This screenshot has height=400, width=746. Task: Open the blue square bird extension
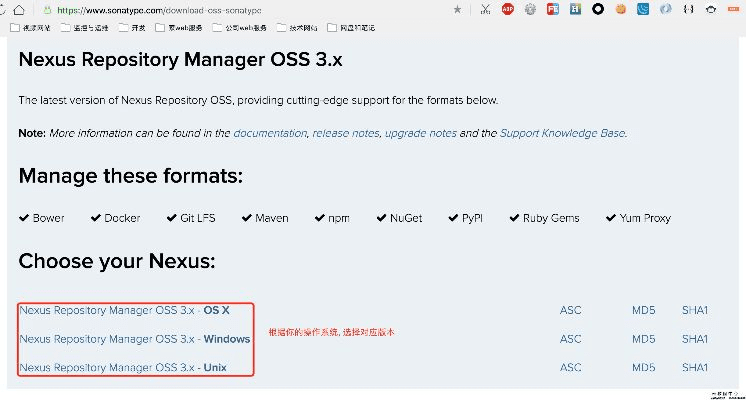click(643, 9)
